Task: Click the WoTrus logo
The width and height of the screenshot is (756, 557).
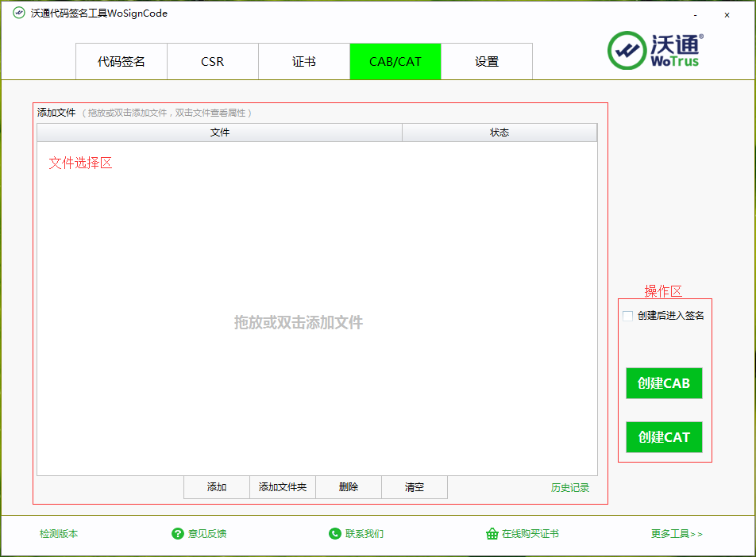Action: 656,50
